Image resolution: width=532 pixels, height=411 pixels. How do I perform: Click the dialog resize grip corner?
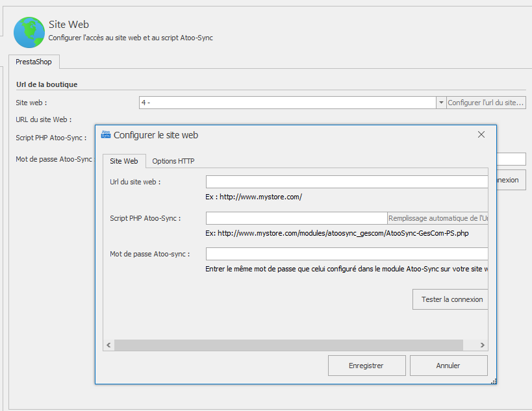494,381
